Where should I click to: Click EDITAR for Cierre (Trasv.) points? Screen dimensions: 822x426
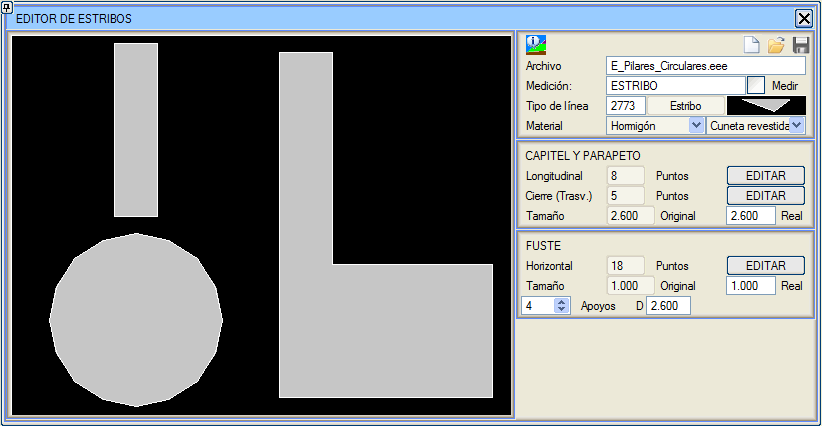[x=765, y=195]
